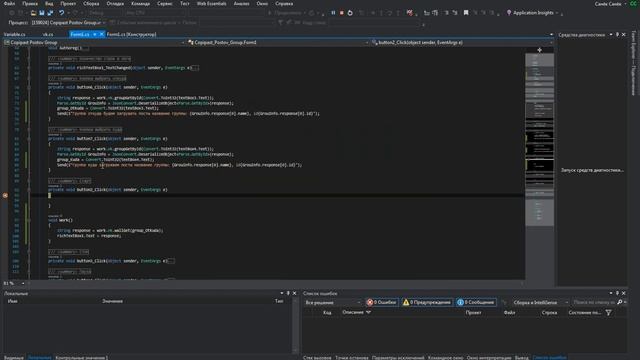Toggle the 0 Сообщения filter
Screen dimensions: 640x360
tap(476, 302)
